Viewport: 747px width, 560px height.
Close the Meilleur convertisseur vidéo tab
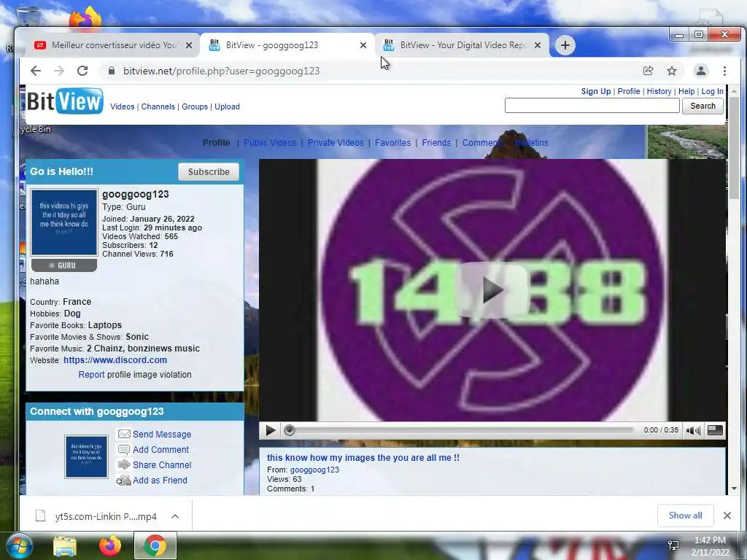coord(189,45)
